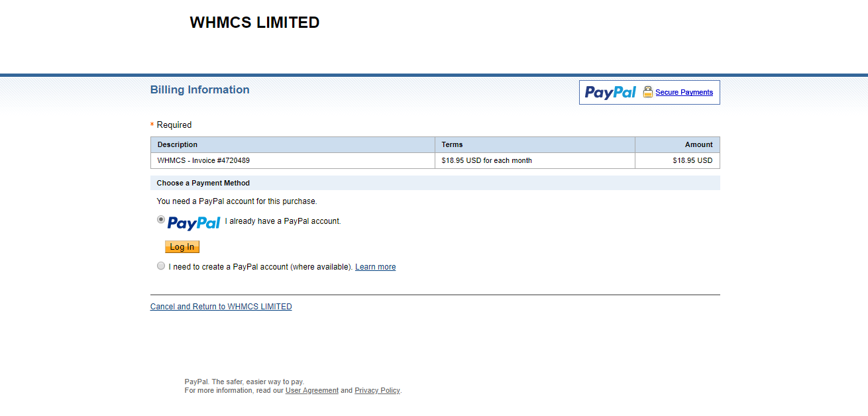The image size is (868, 416).
Task: Open the Secure Payments link
Action: 684,92
